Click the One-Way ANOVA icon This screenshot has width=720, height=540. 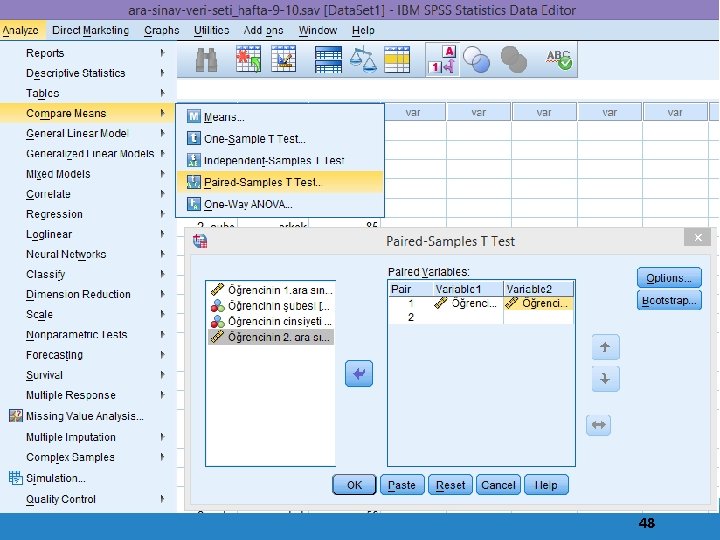click(194, 204)
